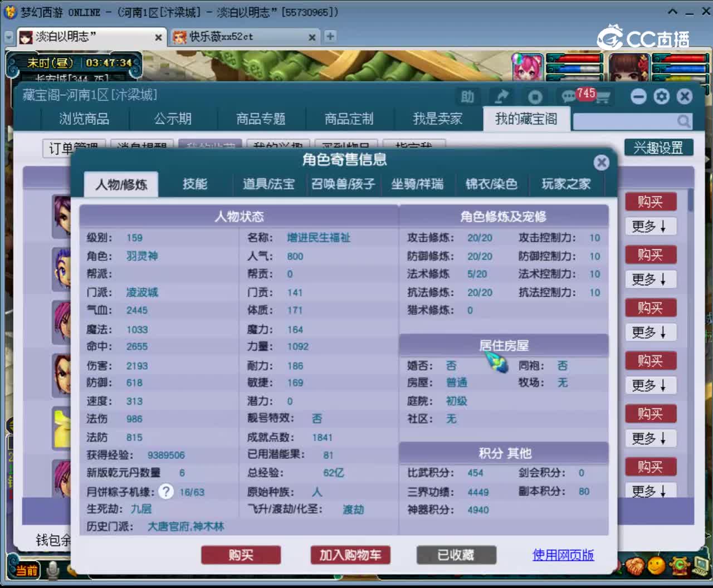The width and height of the screenshot is (713, 588).
Task: Open the 浏览商品 navigation tab
Action: (x=84, y=119)
